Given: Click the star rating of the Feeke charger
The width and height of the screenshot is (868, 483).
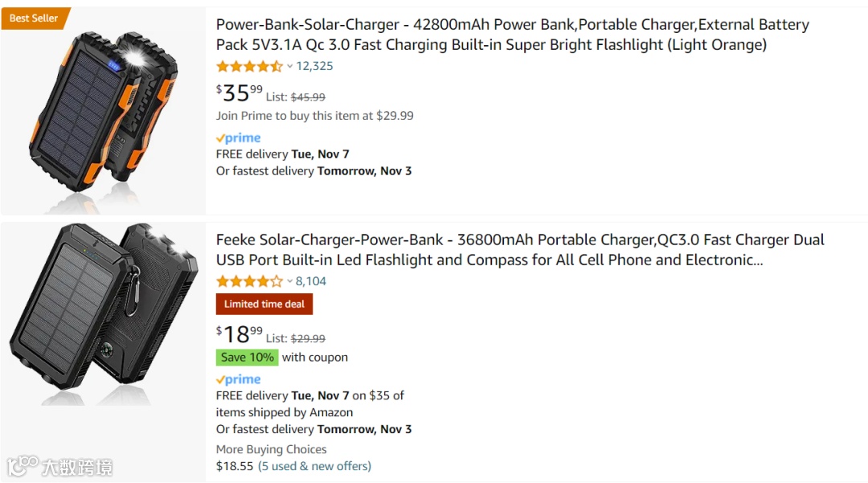Looking at the screenshot, I should click(x=249, y=281).
